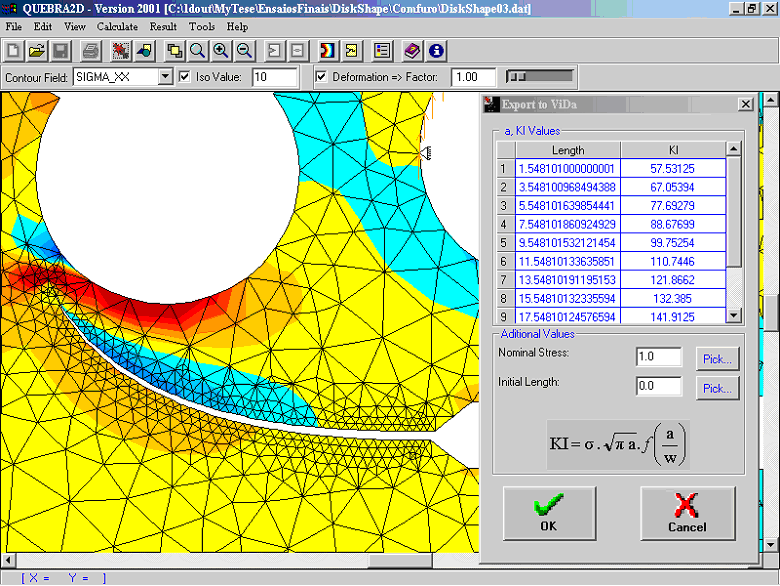Viewport: 780px width, 586px height.
Task: Click the Zoom In icon
Action: 221,50
